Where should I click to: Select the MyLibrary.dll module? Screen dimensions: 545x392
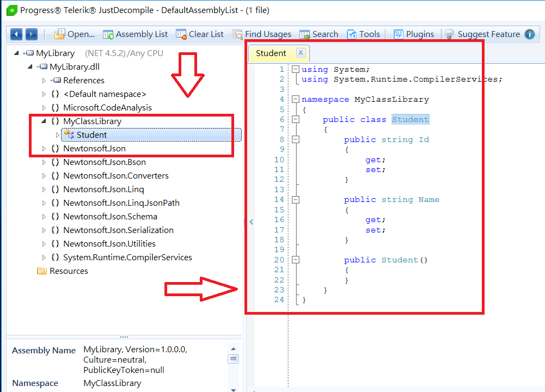click(75, 67)
